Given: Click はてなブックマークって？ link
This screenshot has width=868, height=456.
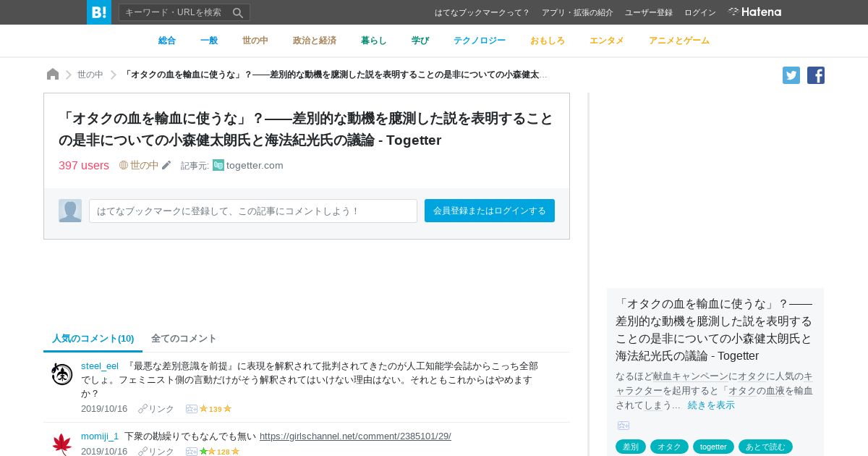Looking at the screenshot, I should pos(482,12).
